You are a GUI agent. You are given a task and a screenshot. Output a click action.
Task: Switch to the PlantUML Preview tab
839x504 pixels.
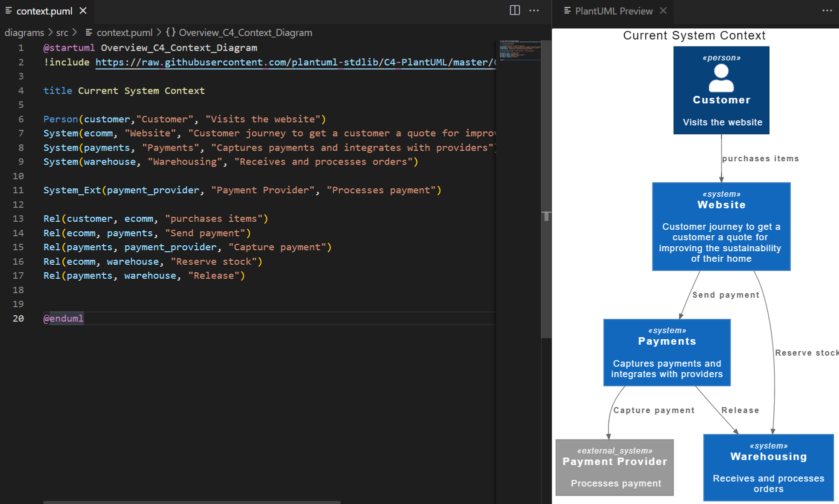coord(613,11)
